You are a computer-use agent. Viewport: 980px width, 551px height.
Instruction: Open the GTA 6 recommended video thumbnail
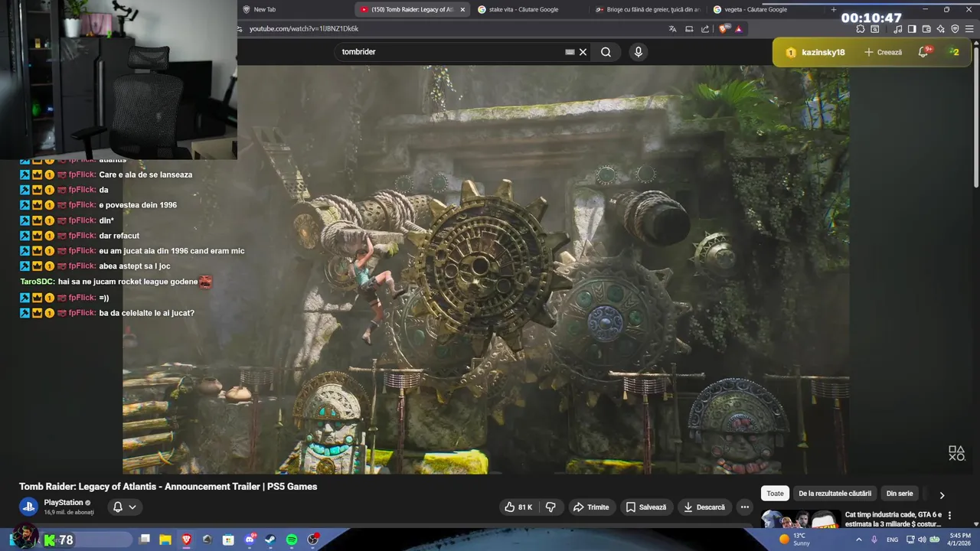(801, 520)
